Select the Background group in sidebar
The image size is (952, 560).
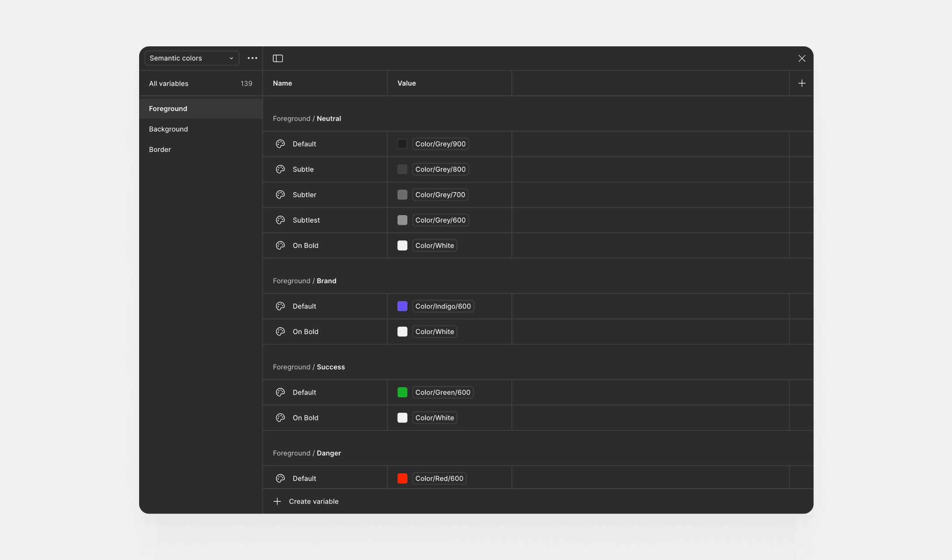[168, 129]
